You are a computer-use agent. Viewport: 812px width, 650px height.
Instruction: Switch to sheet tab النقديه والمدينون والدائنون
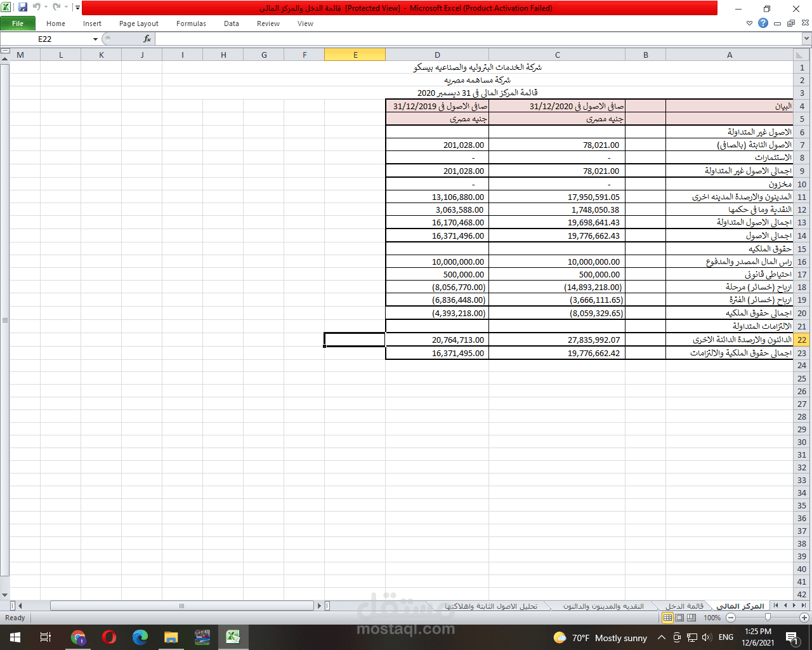[603, 606]
